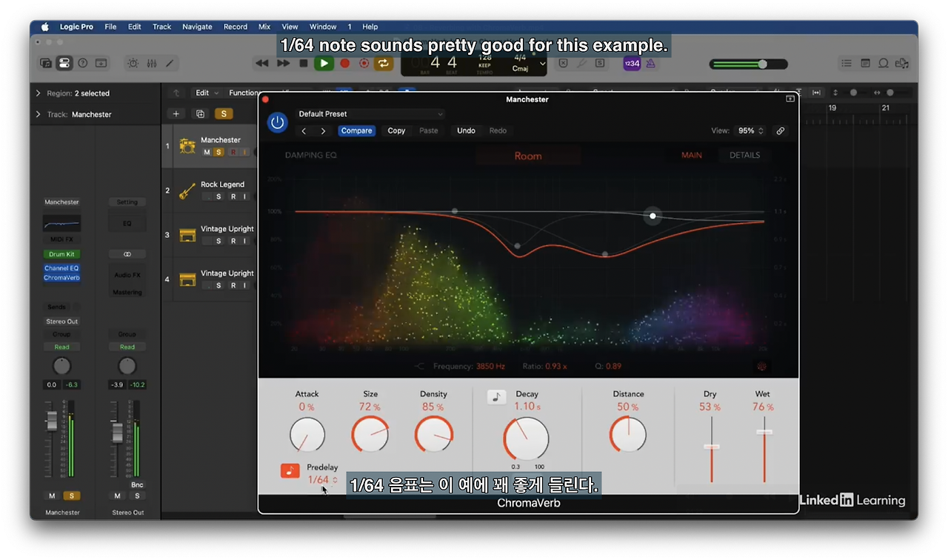Switch to the MAIN tab in ChromaVerb
This screenshot has height=560, width=948.
(x=692, y=156)
